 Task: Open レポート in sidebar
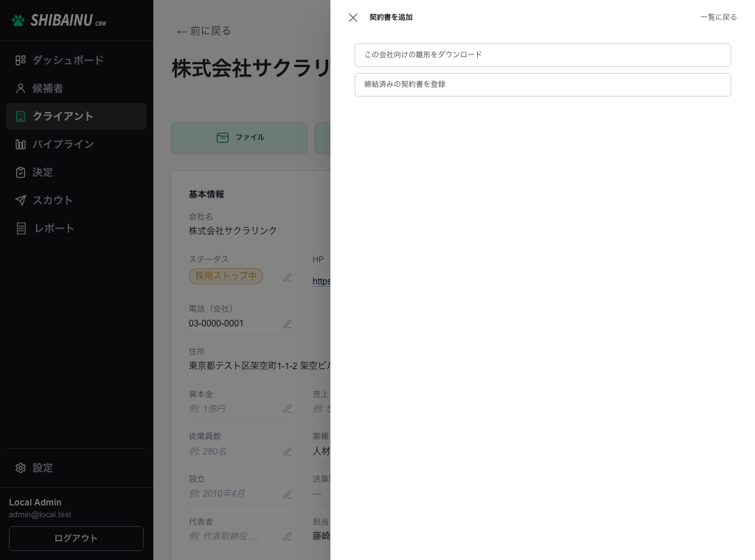(x=76, y=228)
